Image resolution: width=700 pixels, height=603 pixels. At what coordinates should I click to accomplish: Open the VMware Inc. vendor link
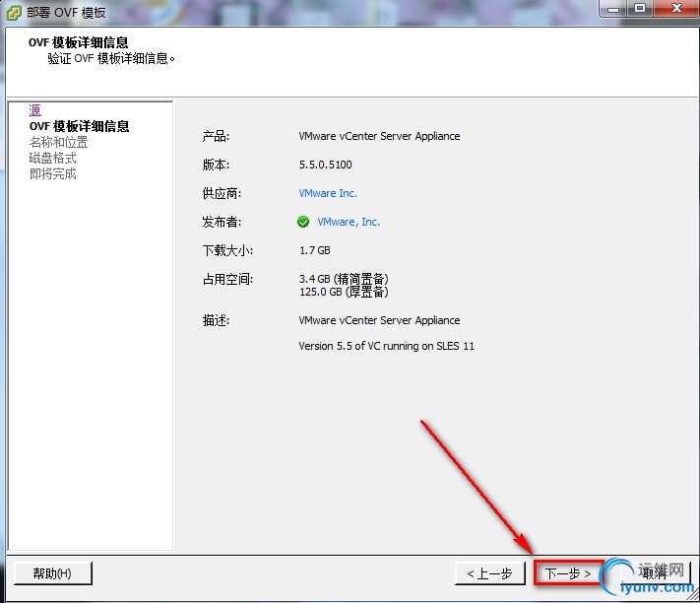[328, 193]
